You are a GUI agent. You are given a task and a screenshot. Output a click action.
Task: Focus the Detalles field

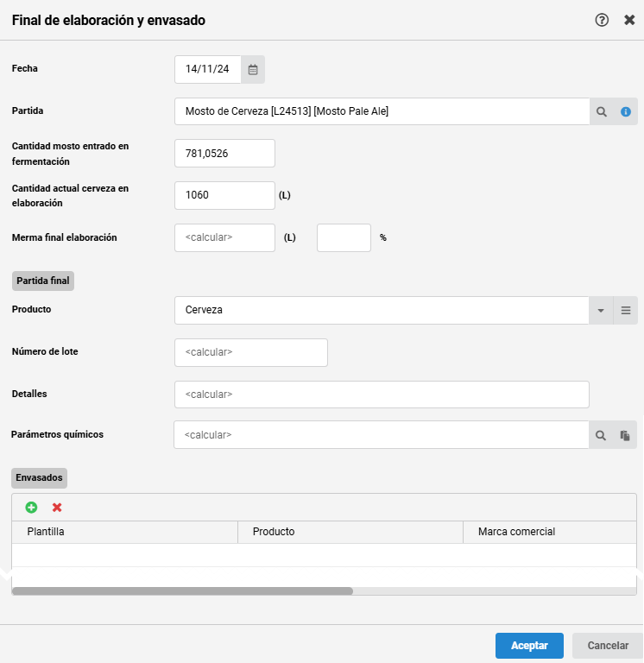click(382, 395)
